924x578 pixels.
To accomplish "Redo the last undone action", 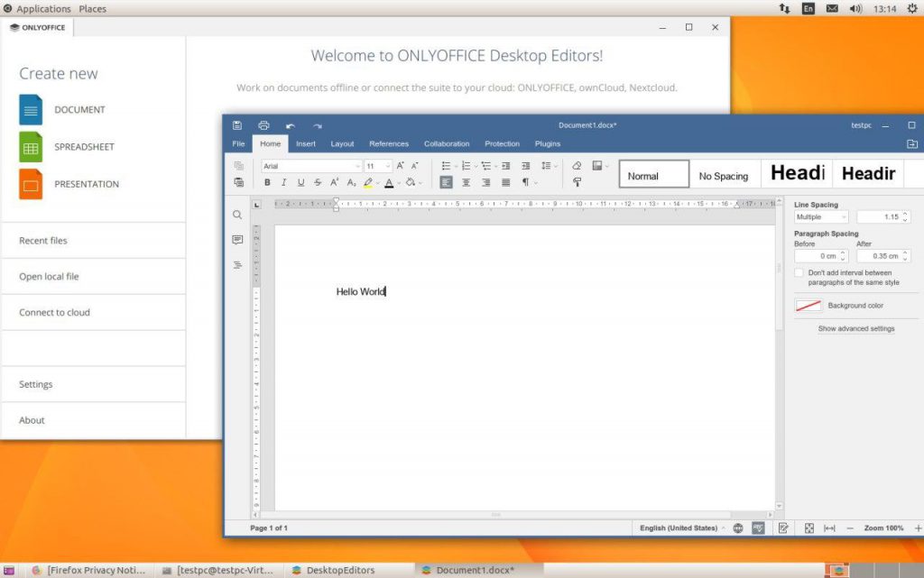I will tap(318, 126).
